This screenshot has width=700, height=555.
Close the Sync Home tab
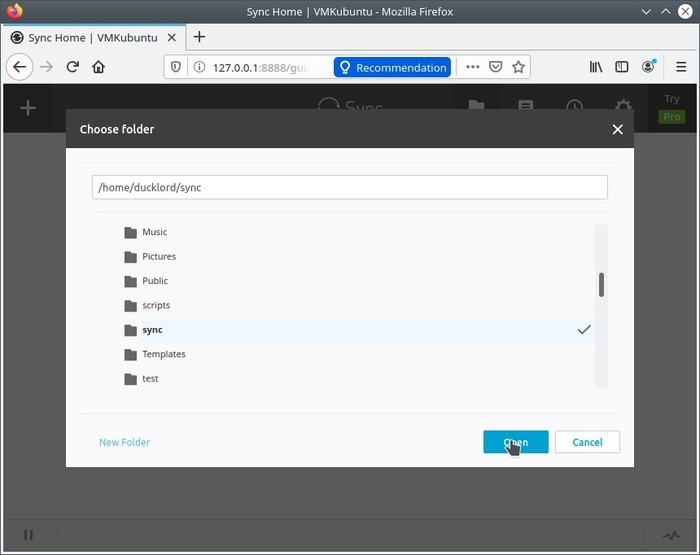pyautogui.click(x=171, y=38)
